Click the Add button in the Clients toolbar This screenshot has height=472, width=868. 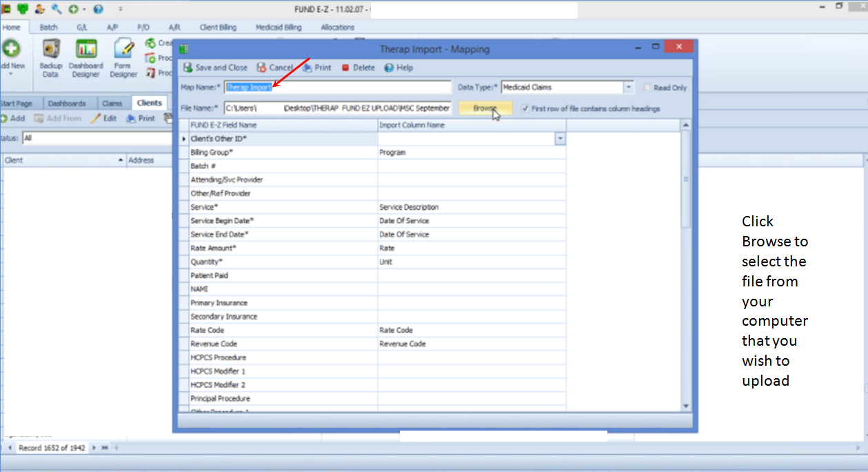(13, 118)
